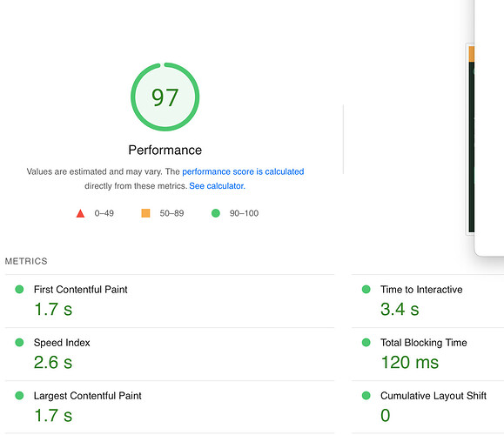Click green dot beside Cumulative Layout Shift
Viewport: 504px width, 435px height.
[366, 395]
